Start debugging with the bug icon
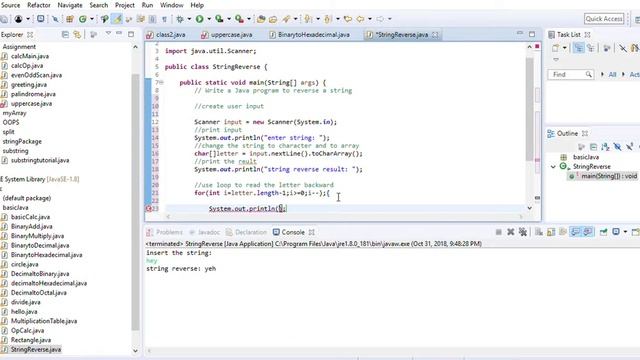Image resolution: width=640 pixels, height=360 pixels. [180, 19]
